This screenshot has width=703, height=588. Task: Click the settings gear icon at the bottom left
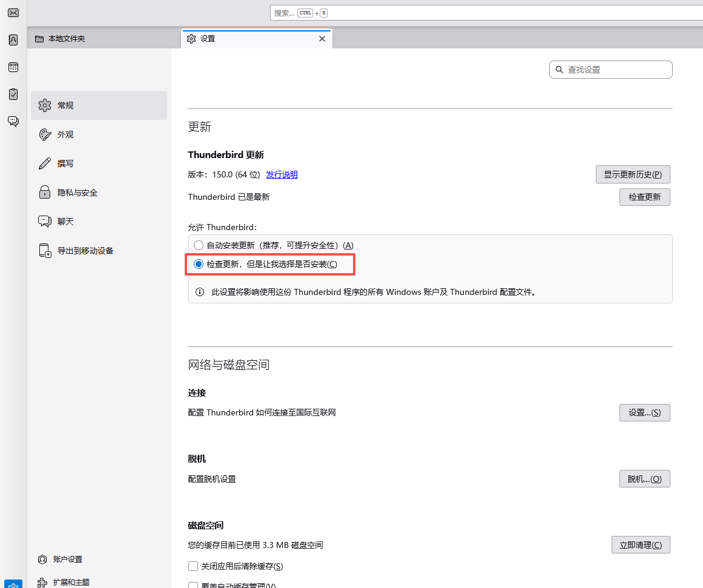[13, 584]
